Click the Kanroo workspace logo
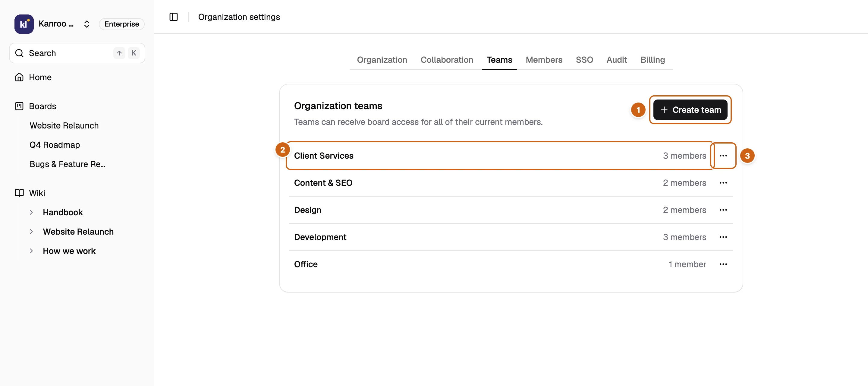868x386 pixels. coord(24,24)
